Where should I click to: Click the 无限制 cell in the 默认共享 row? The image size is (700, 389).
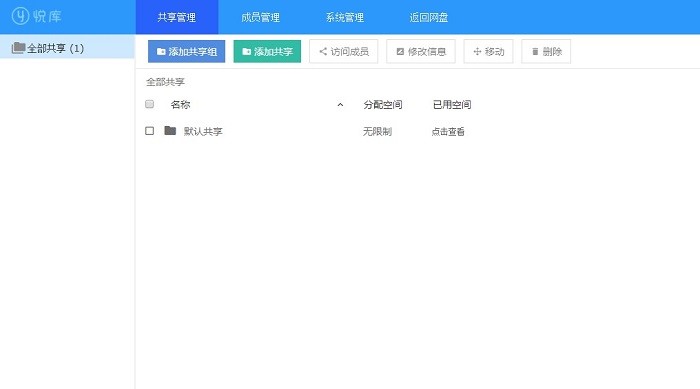(377, 131)
